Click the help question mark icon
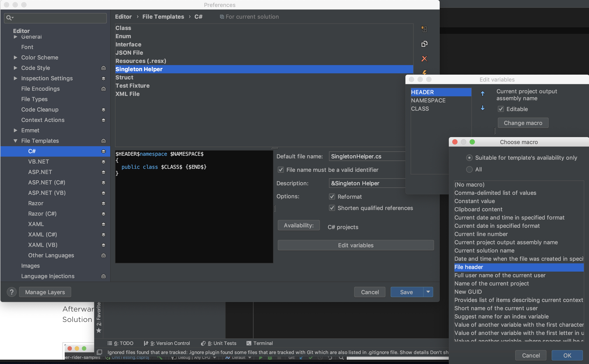589x364 pixels. (x=11, y=292)
